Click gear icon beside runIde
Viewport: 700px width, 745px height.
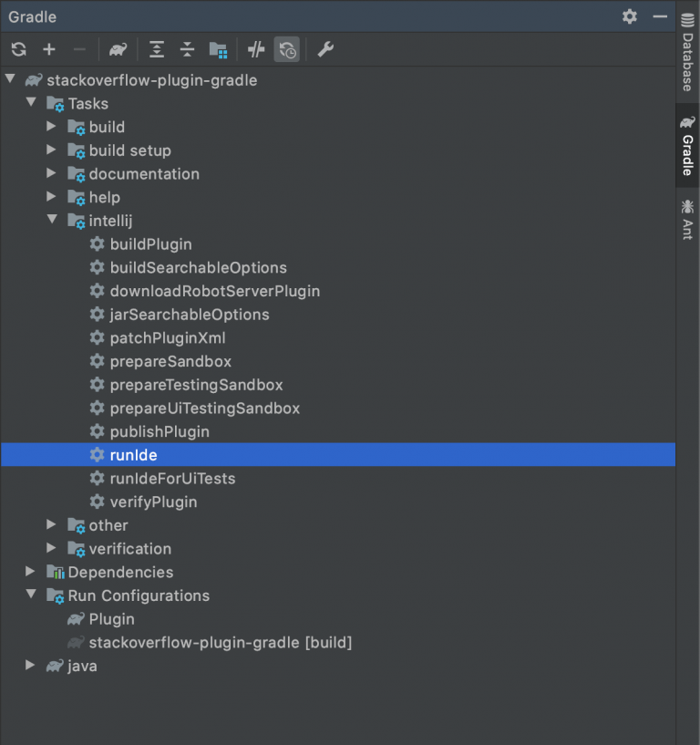[97, 455]
